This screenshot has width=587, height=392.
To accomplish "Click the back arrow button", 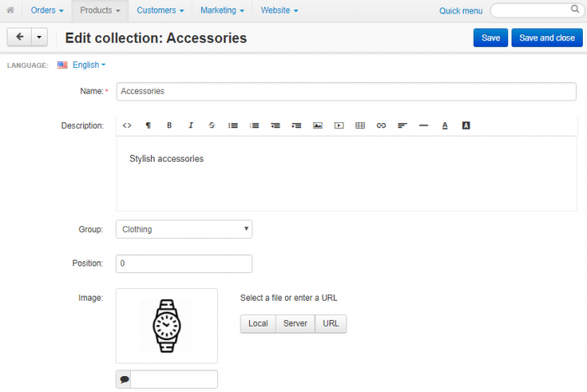I will (19, 37).
